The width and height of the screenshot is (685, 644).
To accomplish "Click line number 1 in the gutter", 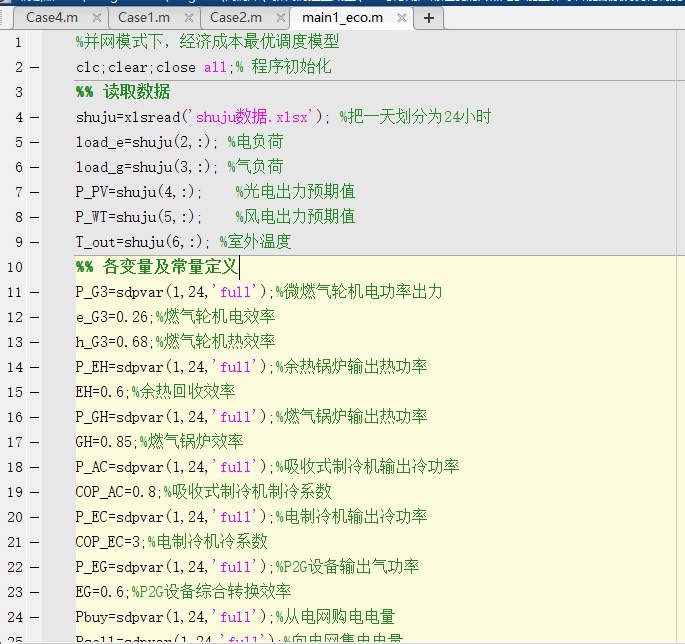I will point(18,42).
